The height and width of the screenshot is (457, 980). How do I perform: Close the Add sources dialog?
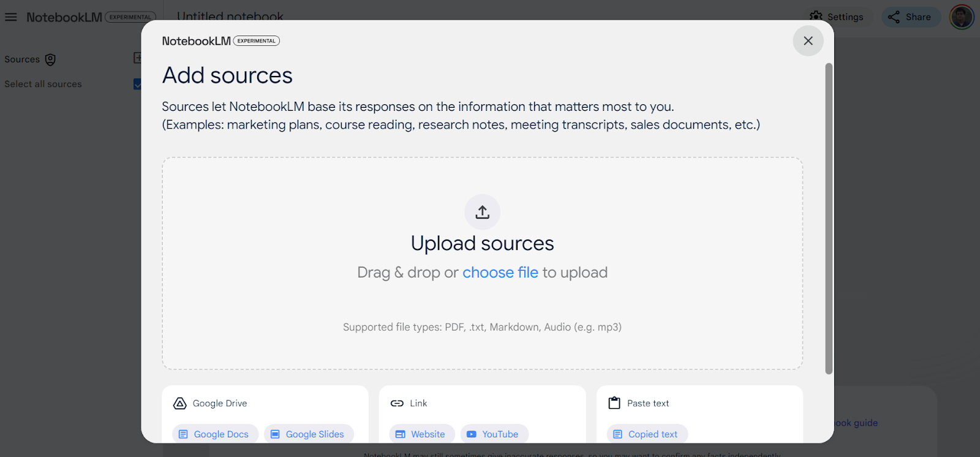pos(809,40)
